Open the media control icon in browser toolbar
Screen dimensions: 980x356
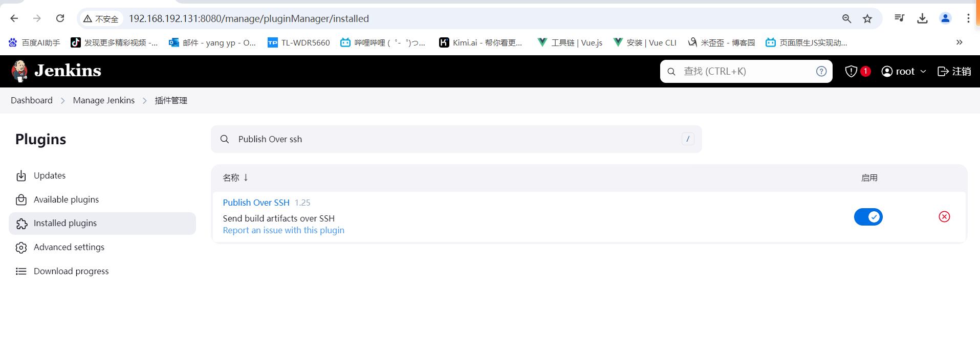[x=899, y=18]
